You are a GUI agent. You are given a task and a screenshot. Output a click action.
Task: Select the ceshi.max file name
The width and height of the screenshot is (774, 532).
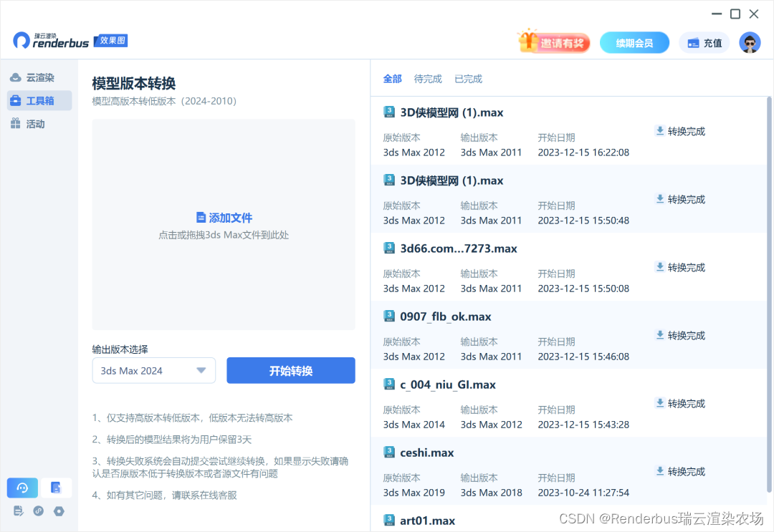427,453
